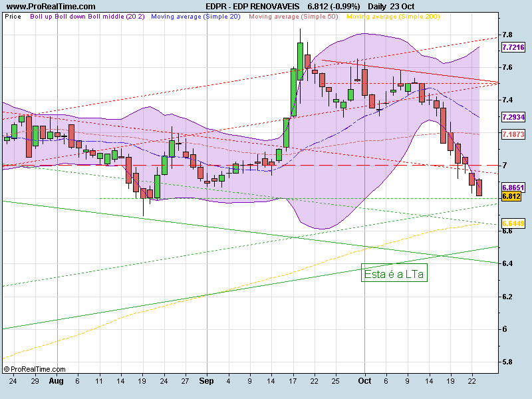Click the 7.7216 Bollinger upper value tag

coord(513,47)
